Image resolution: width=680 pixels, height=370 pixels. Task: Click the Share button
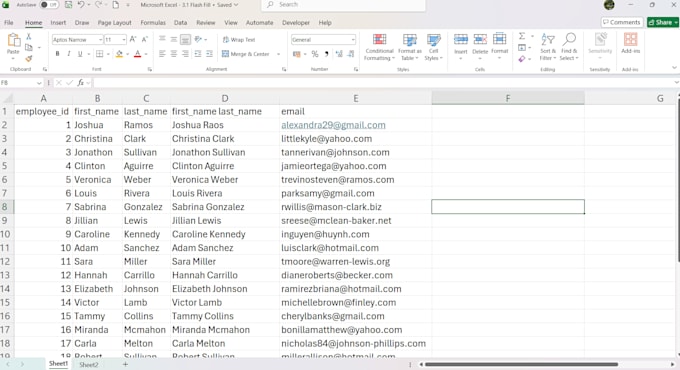tap(662, 22)
